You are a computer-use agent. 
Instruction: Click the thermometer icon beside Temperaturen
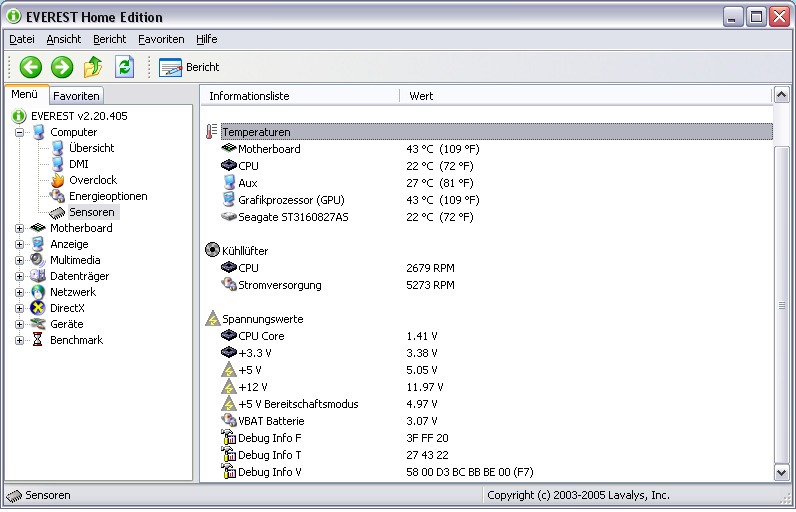pos(211,131)
